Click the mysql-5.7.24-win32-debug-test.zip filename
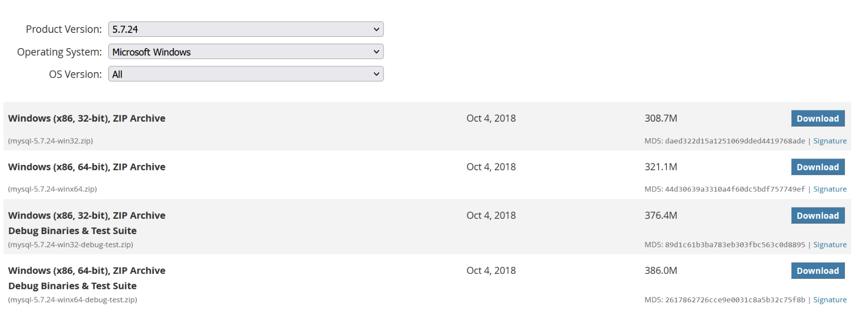868x319 pixels. coord(71,245)
